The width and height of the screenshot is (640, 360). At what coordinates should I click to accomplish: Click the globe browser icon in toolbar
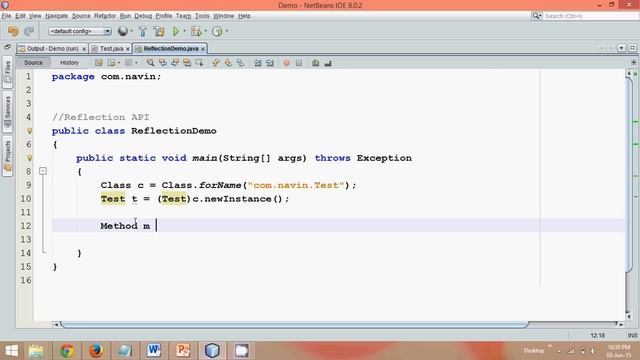tap(122, 31)
